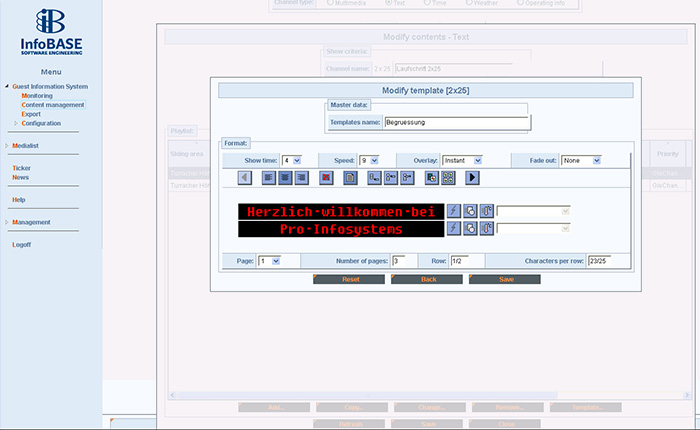This screenshot has width=700, height=430.
Task: Click thermometer icon beside 'Pro Infosystems' row
Action: (x=487, y=228)
